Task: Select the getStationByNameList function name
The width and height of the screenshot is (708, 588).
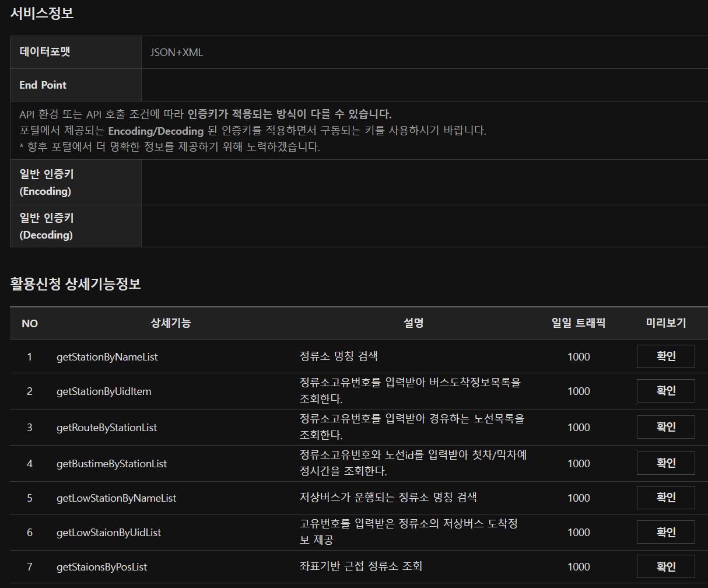Action: click(x=107, y=357)
